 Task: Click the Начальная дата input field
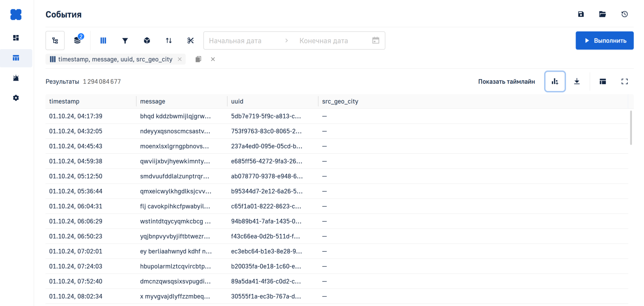point(242,41)
